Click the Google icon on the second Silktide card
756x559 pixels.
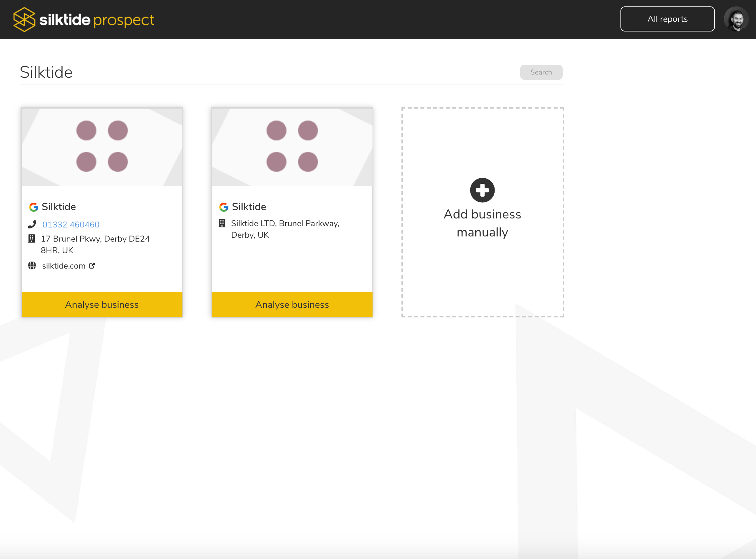[224, 207]
